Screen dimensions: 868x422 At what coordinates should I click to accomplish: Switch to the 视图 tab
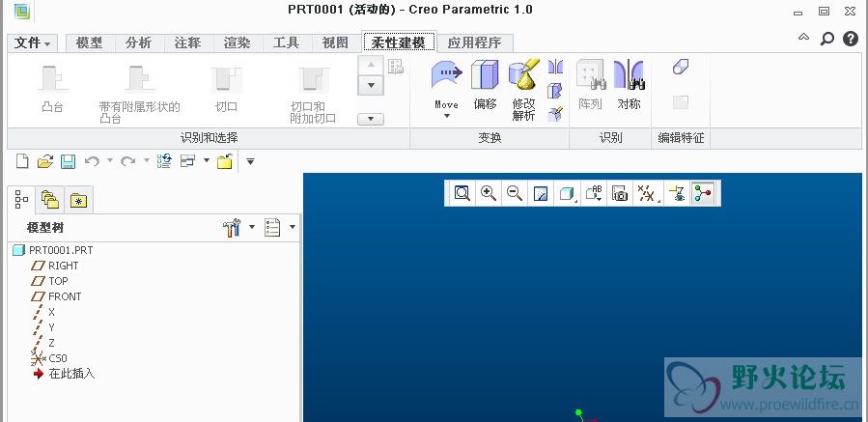335,42
